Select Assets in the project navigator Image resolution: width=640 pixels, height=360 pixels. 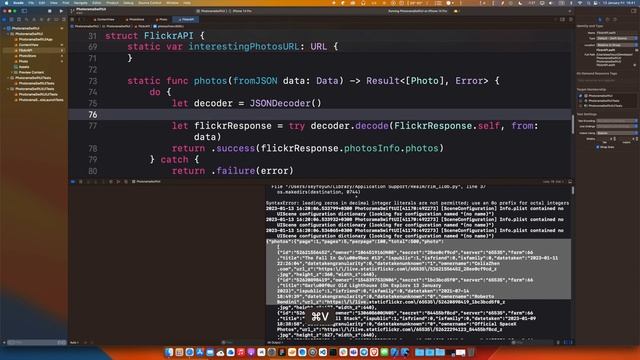[x=24, y=67]
